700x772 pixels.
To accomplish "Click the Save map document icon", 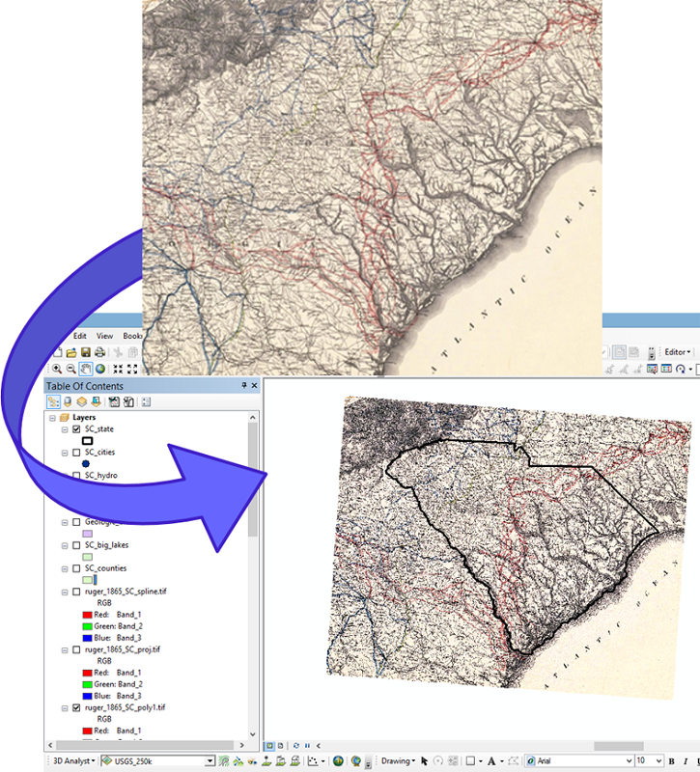I will pyautogui.click(x=85, y=352).
